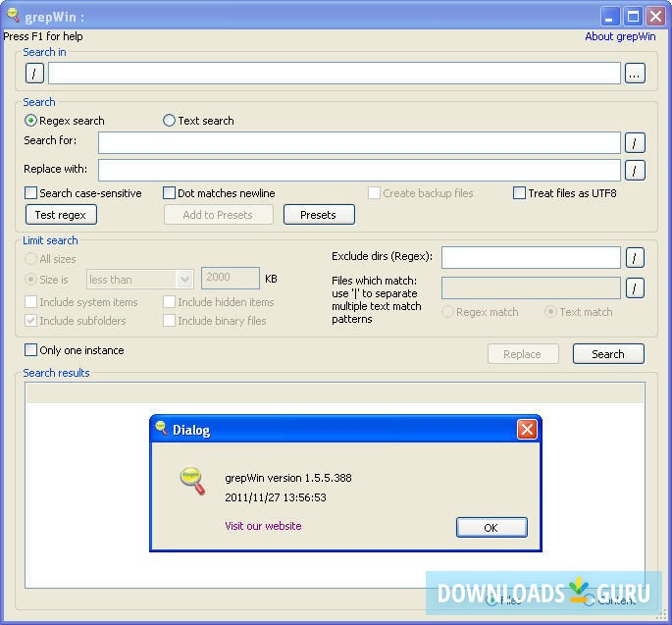Click the slash button beside Files which match
This screenshot has height=625, width=672.
point(635,287)
